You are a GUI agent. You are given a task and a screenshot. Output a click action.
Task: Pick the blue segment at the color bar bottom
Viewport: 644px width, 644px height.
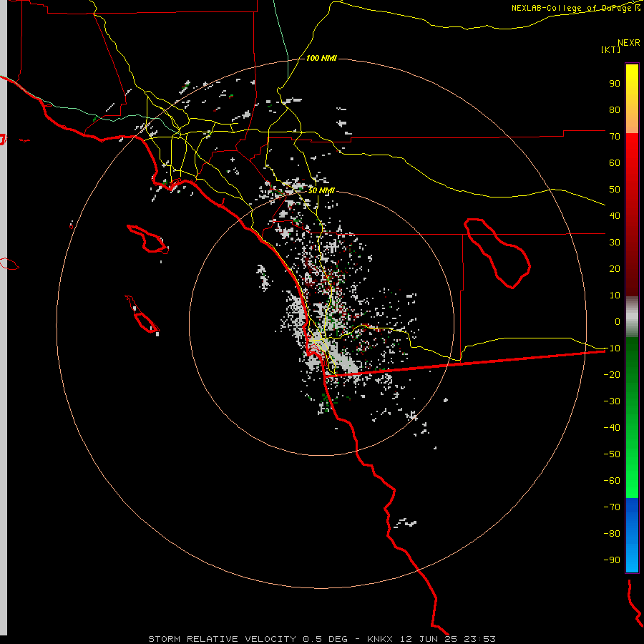[632, 535]
